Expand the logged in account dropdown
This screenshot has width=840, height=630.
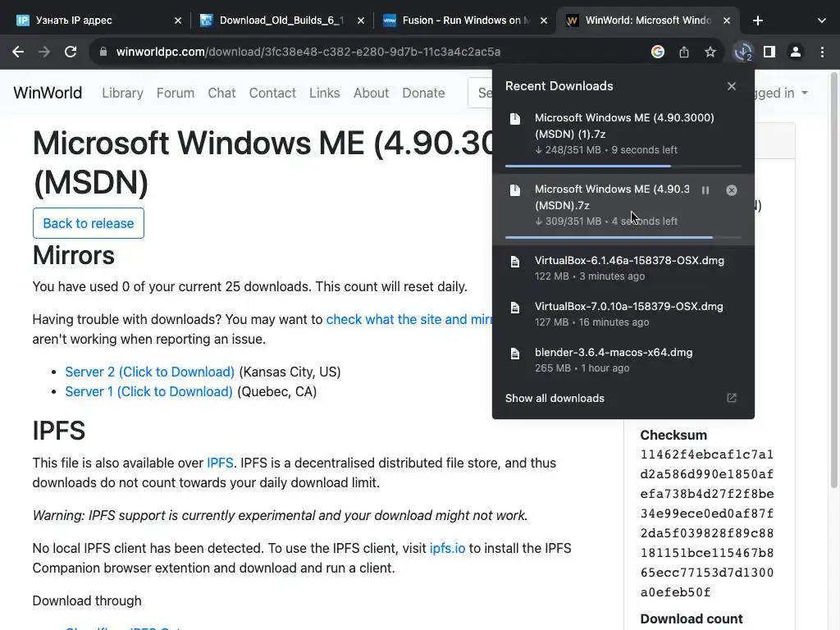[x=781, y=93]
